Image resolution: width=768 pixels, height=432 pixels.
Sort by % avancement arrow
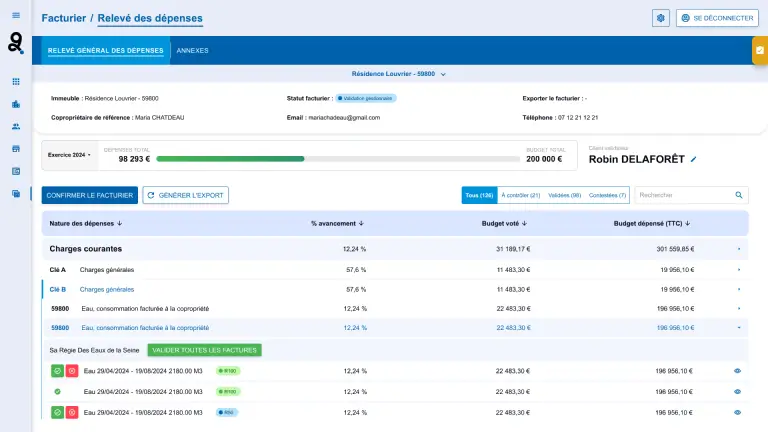361,223
